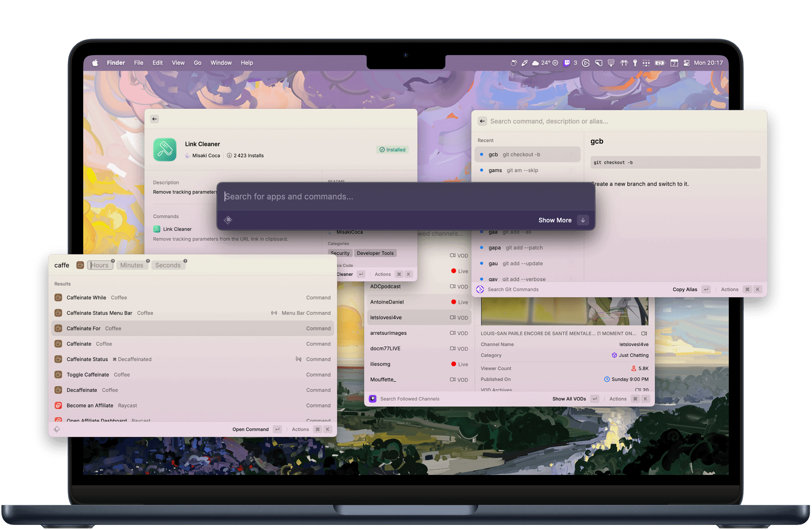The height and width of the screenshot is (530, 812).
Task: Open the Go menu
Action: click(197, 63)
